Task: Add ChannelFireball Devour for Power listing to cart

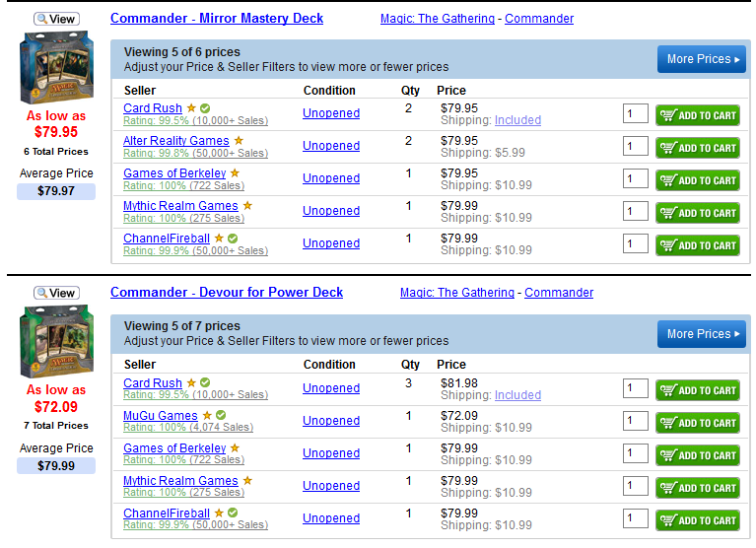Action: (x=698, y=520)
